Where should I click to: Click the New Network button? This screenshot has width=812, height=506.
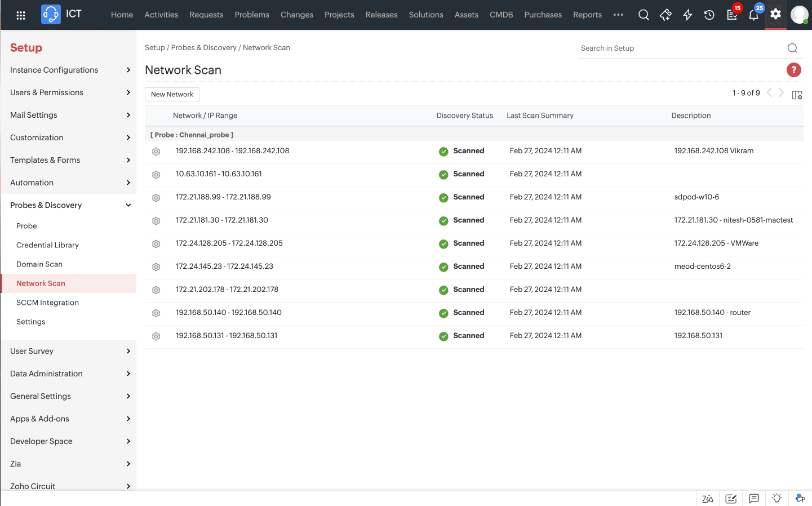(172, 95)
